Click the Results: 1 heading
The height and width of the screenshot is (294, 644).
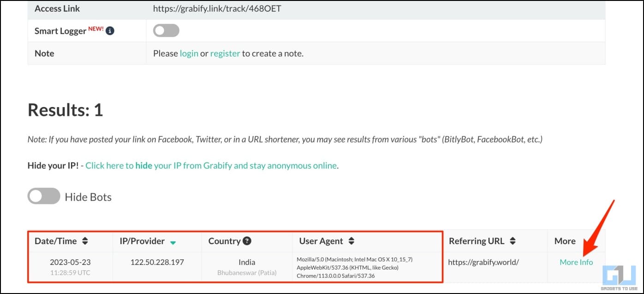[x=65, y=110]
